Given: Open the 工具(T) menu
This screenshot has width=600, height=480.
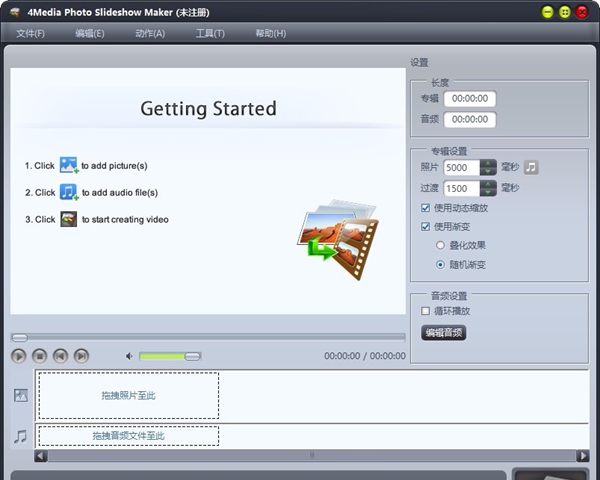Looking at the screenshot, I should point(210,34).
